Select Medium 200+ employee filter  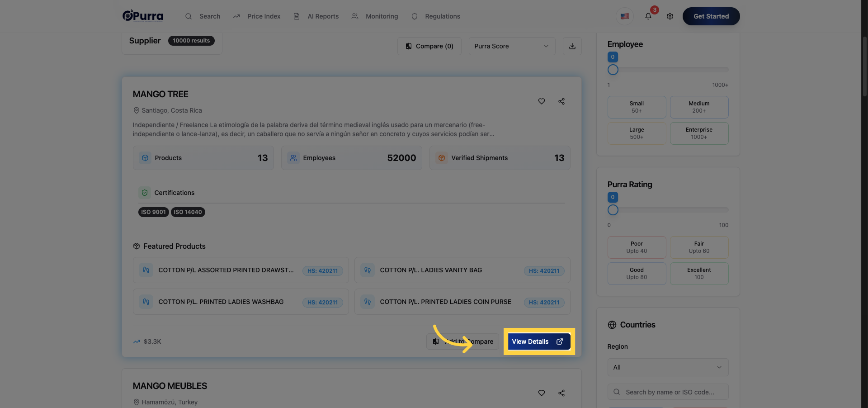coord(699,107)
